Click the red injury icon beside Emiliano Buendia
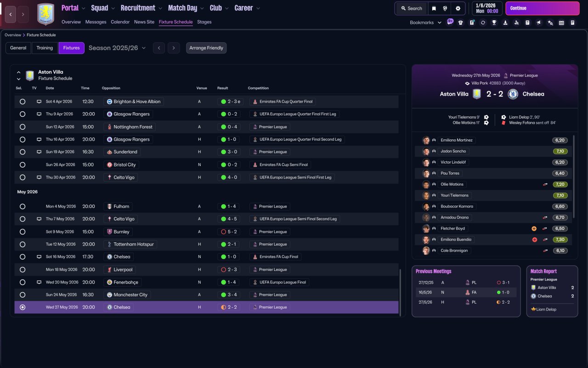Screen dimensions: 588x368 click(534, 240)
